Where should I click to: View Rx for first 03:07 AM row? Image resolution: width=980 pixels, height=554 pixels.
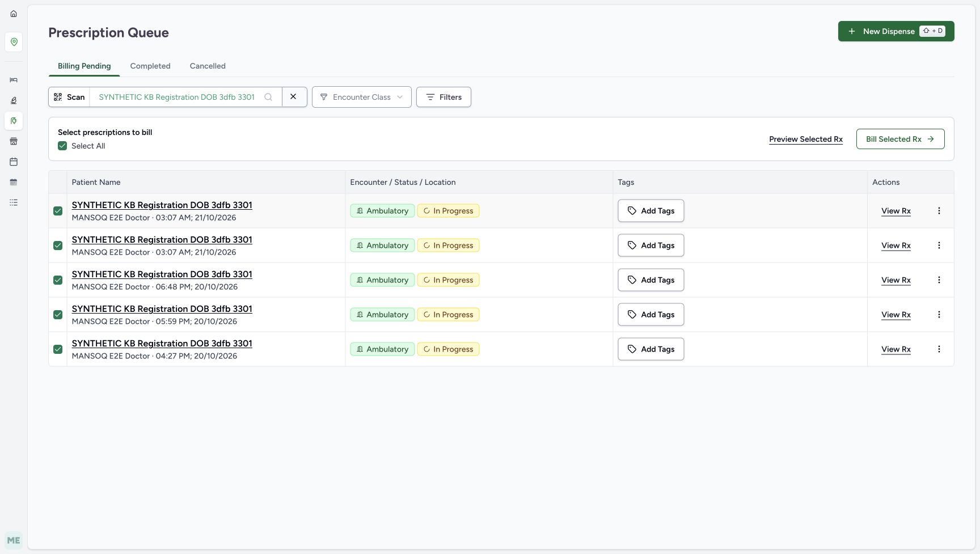tap(896, 211)
